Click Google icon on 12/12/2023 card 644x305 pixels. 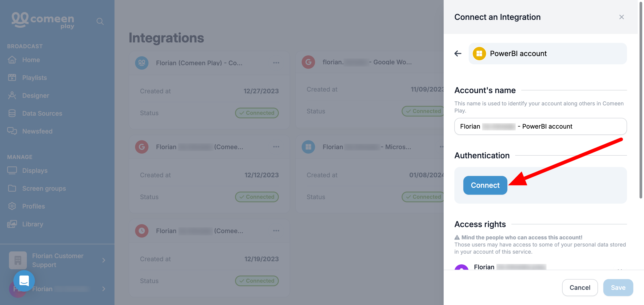(142, 147)
